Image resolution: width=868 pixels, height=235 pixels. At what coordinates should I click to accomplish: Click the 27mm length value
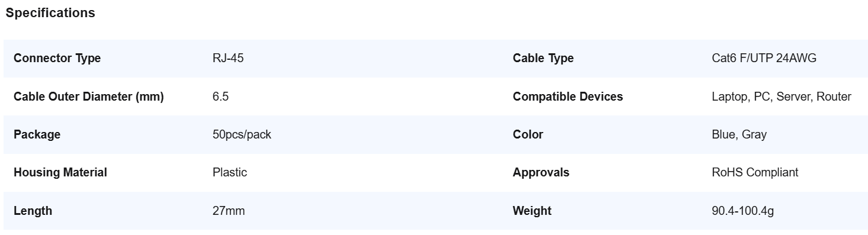[229, 211]
